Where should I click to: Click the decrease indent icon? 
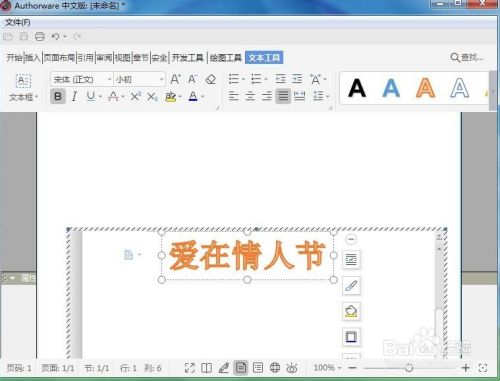point(281,79)
